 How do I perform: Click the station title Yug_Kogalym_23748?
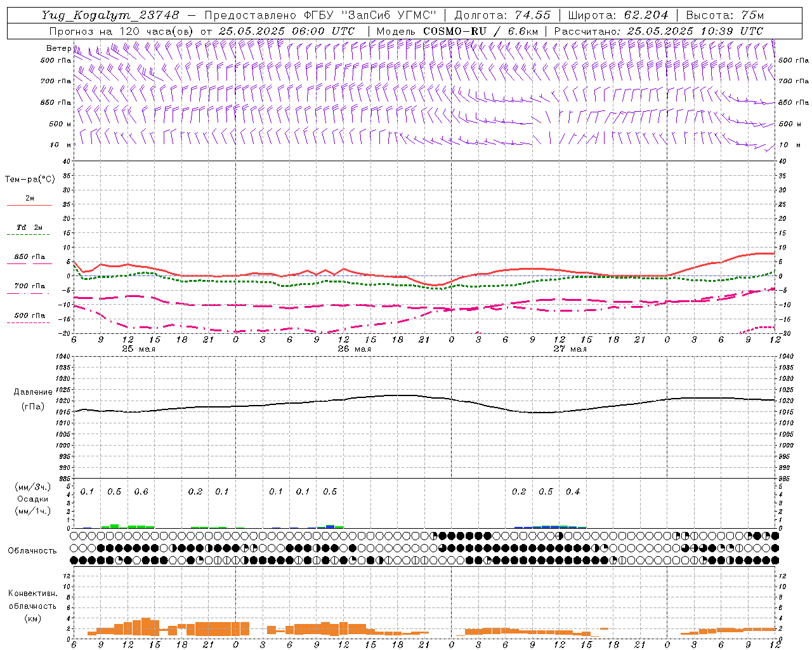(110, 15)
